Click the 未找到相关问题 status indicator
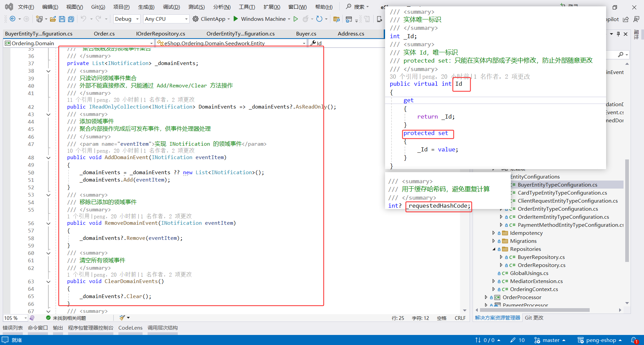 click(66, 318)
